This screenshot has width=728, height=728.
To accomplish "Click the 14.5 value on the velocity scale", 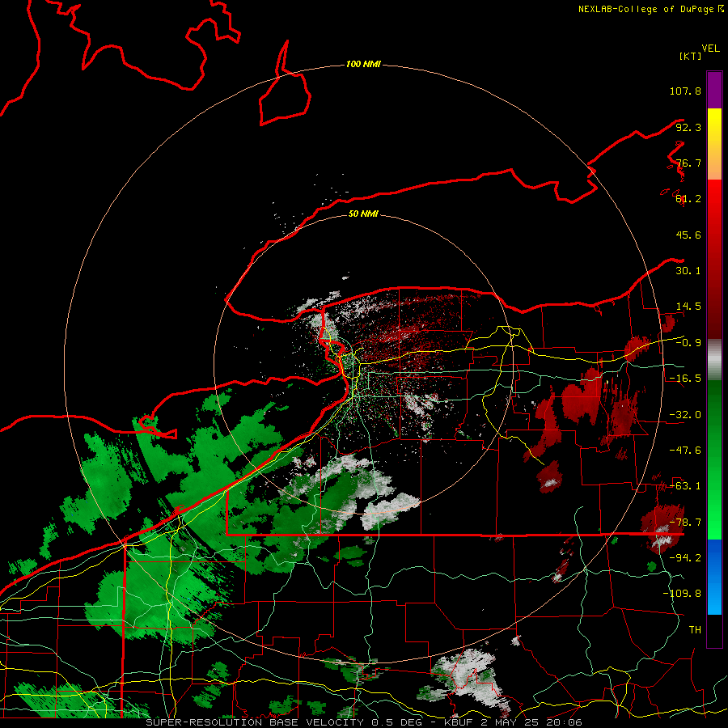I will 688,307.
